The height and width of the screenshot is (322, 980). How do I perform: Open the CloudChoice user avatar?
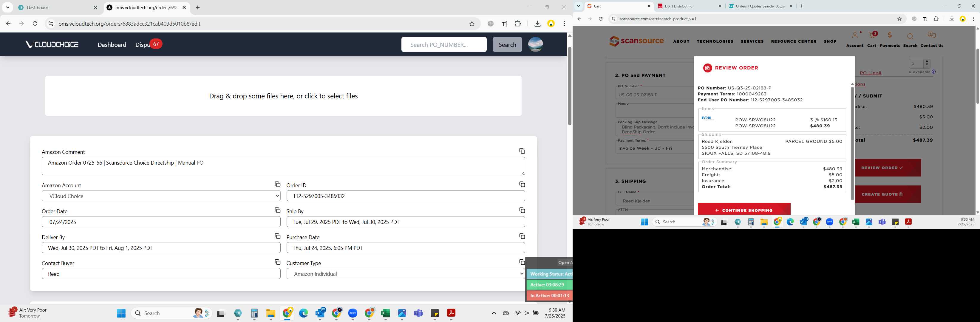[x=535, y=44]
